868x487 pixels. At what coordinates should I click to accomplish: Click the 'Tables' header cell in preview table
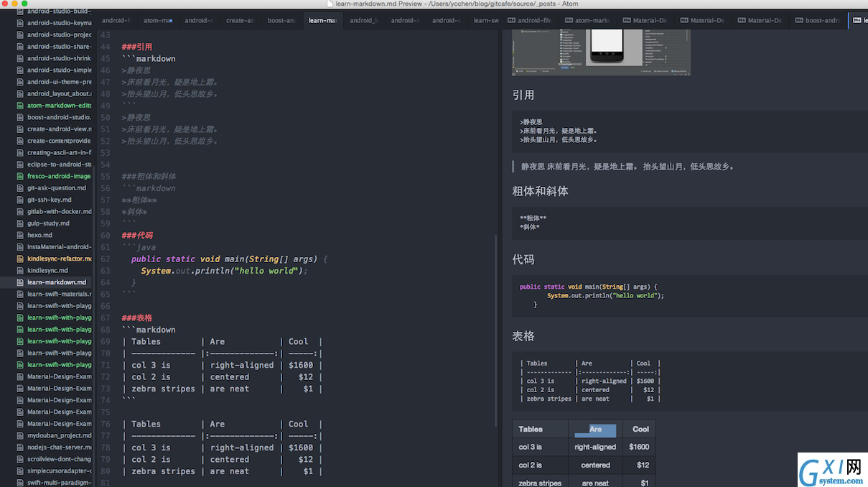click(540, 429)
